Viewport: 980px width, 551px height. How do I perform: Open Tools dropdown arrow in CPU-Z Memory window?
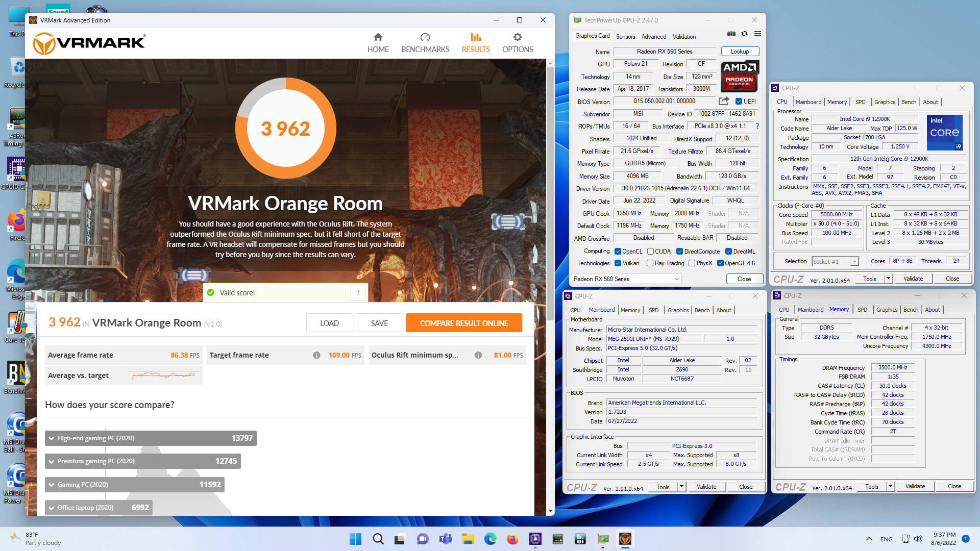click(890, 486)
